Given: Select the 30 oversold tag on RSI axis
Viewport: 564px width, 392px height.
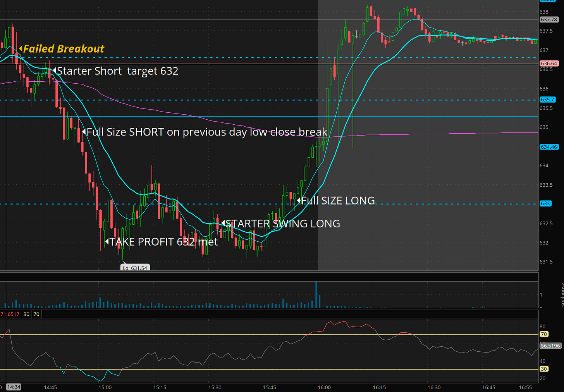Looking at the screenshot, I should coord(544,369).
